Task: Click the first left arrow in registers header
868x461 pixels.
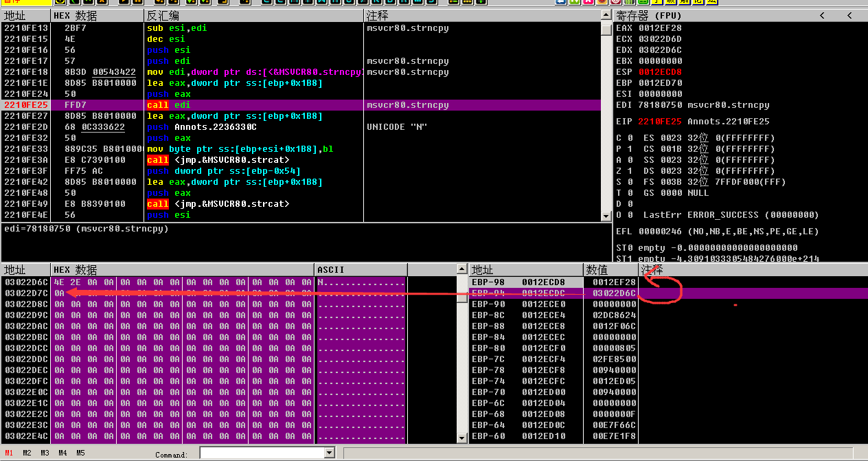Action: click(822, 15)
